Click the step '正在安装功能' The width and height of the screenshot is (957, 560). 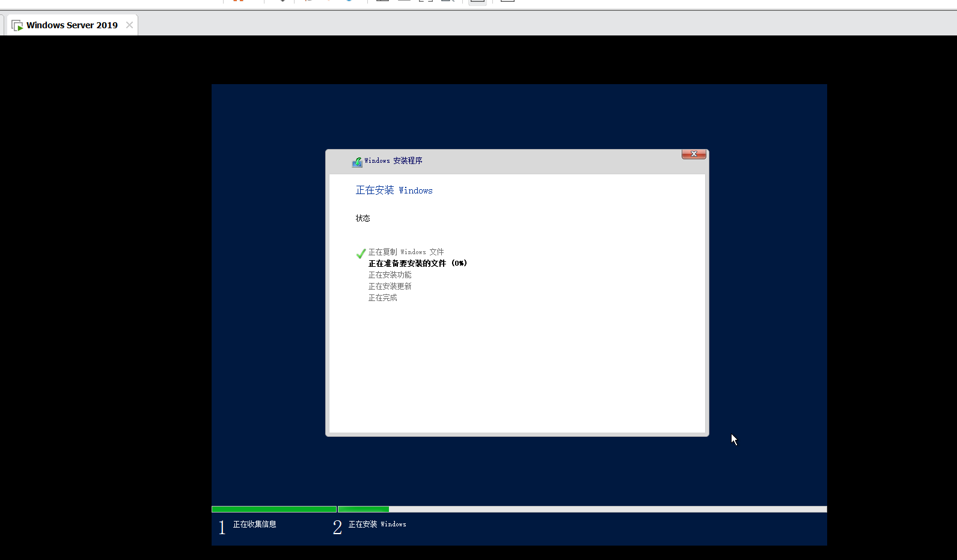point(390,275)
